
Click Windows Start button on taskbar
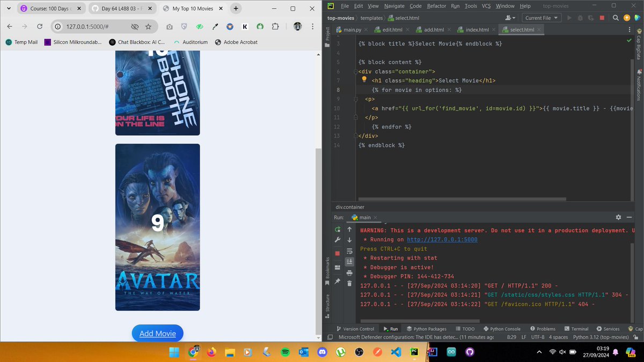[x=174, y=352]
